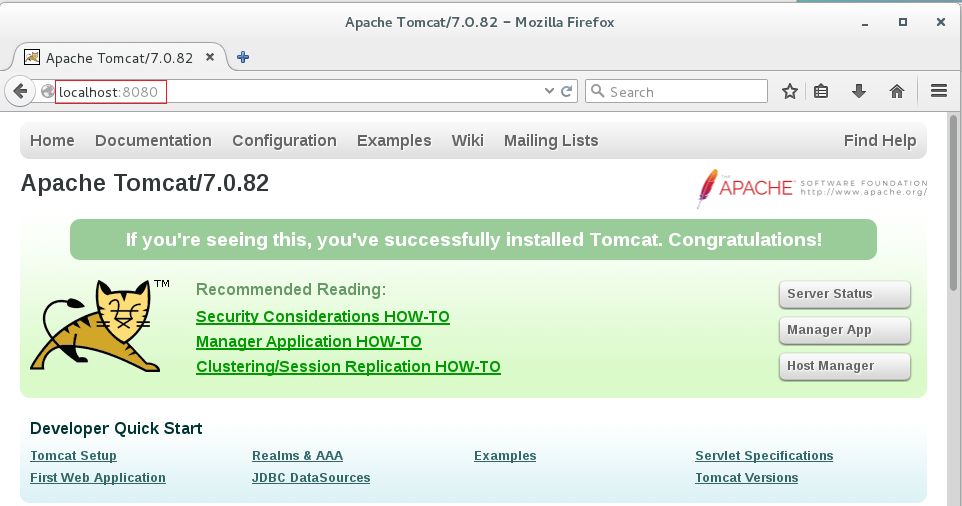Screen dimensions: 962x506
Task: Click the Manager App button
Action: pyautogui.click(x=845, y=331)
